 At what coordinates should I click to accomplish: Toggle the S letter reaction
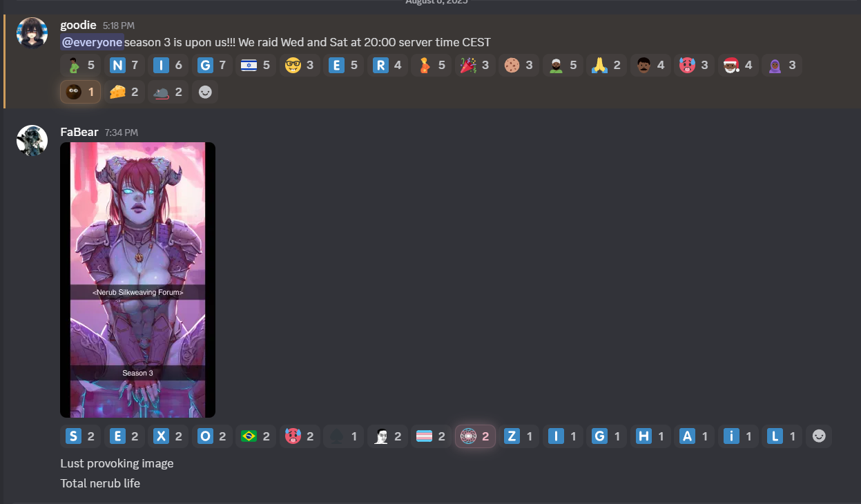[80, 436]
